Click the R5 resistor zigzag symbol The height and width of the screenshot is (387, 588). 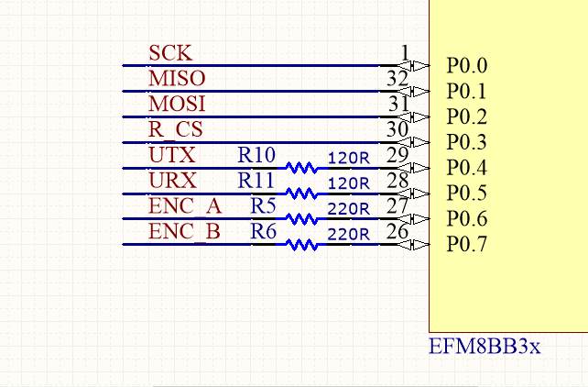(301, 219)
